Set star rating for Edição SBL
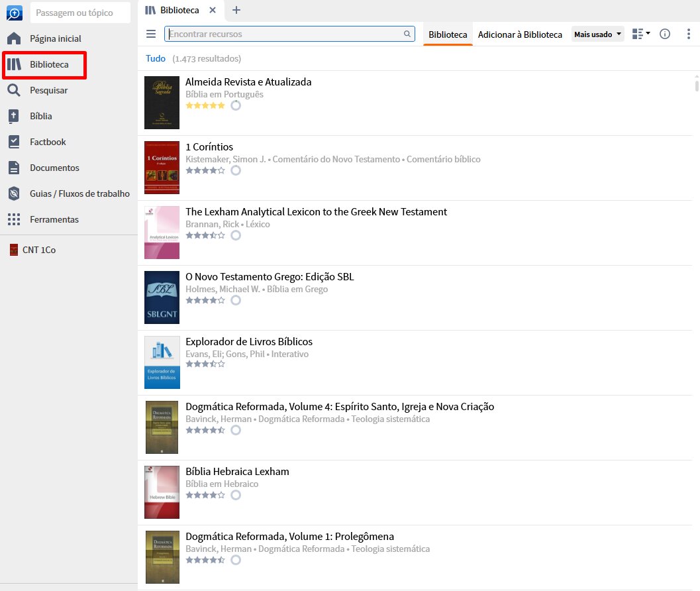The image size is (700, 591). [x=205, y=300]
